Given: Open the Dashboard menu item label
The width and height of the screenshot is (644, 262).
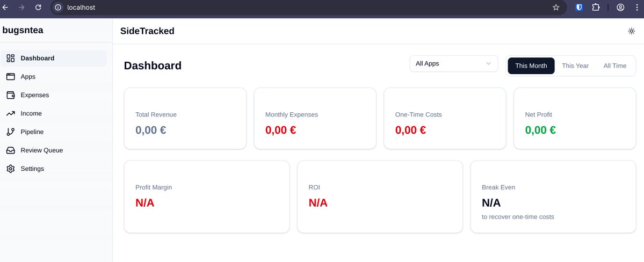Looking at the screenshot, I should point(38,59).
